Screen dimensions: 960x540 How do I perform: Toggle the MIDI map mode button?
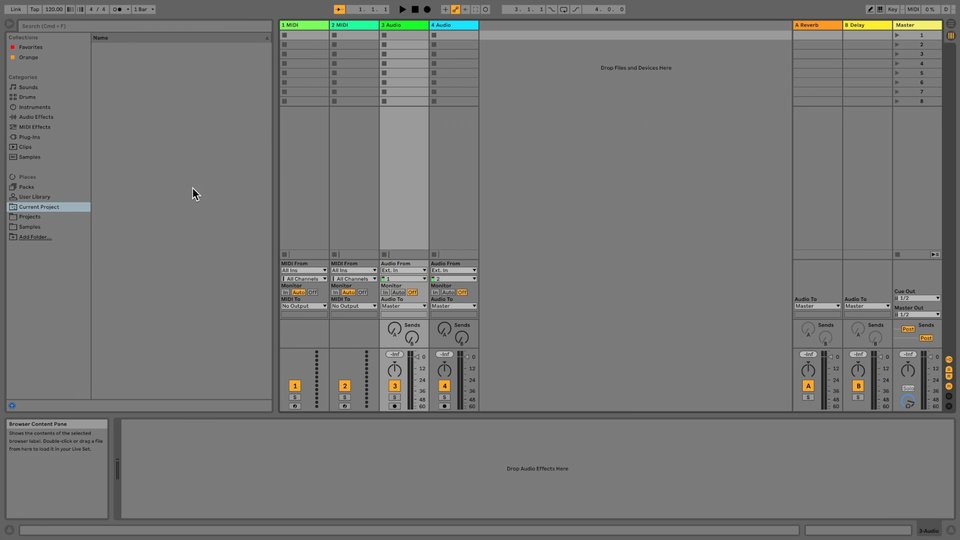point(912,9)
